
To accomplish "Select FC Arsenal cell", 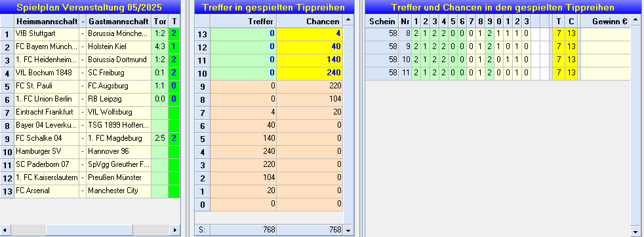I will pyautogui.click(x=47, y=191).
